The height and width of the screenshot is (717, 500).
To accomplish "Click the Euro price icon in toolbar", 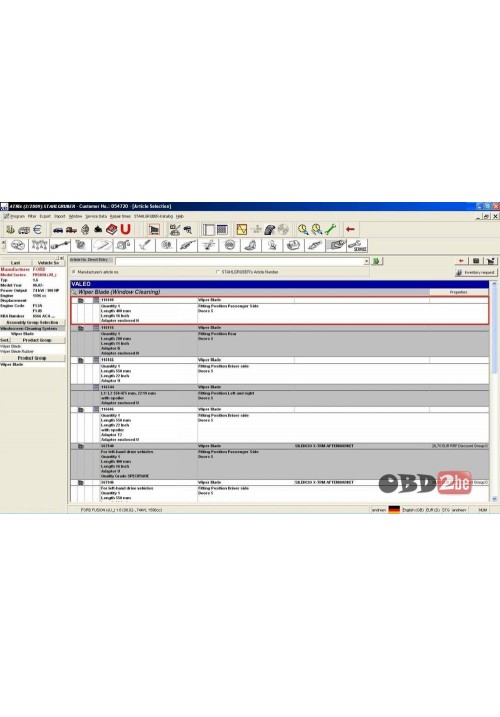I will click(x=37, y=230).
